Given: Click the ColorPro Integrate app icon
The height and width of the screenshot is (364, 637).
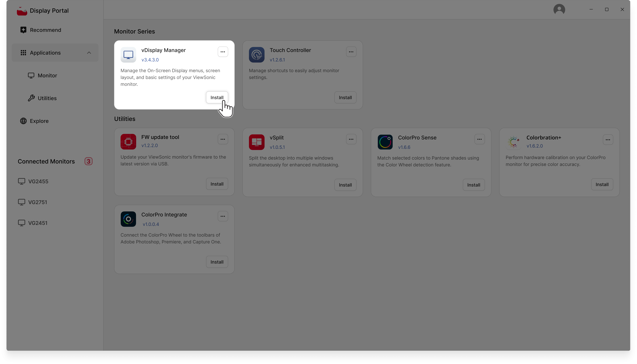Looking at the screenshot, I should tap(128, 219).
